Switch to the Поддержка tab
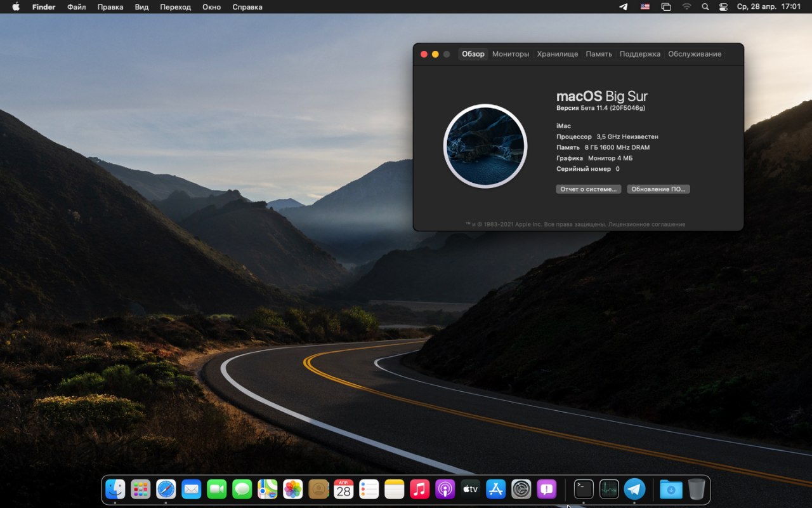 pos(640,54)
